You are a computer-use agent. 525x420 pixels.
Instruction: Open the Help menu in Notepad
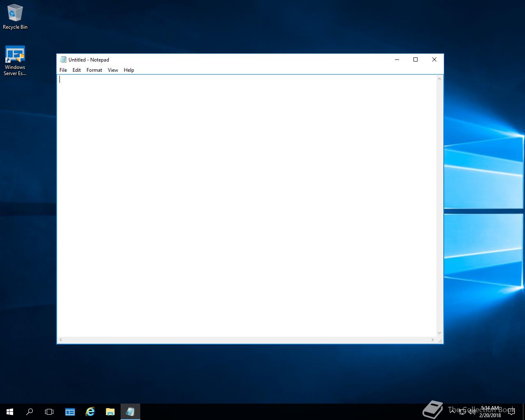[x=129, y=70]
